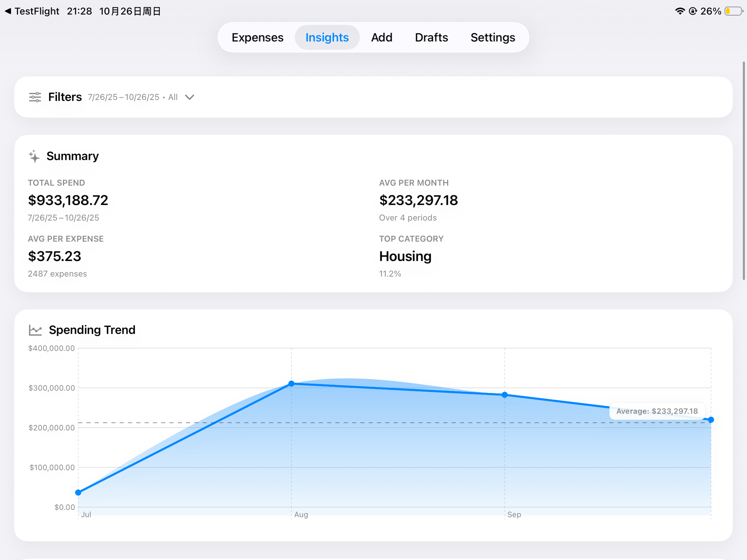Open the Drafts tab

(x=431, y=37)
